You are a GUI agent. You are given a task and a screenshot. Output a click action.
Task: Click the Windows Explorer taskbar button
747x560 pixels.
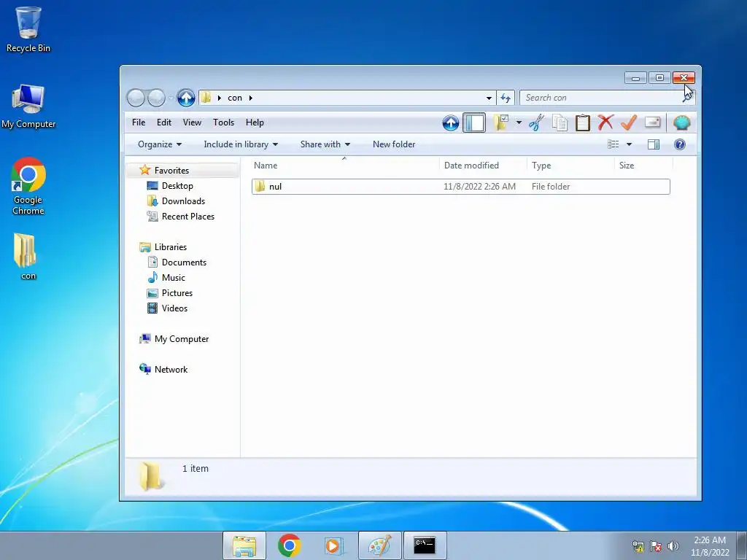pyautogui.click(x=244, y=545)
